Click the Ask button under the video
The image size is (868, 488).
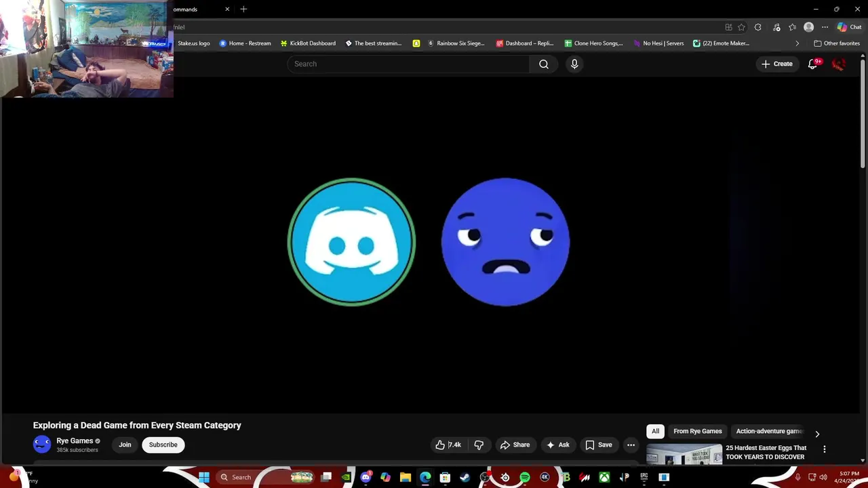pyautogui.click(x=558, y=445)
